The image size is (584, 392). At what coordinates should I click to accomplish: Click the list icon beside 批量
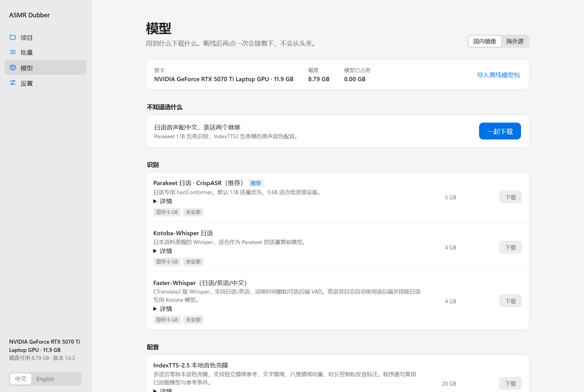click(13, 52)
